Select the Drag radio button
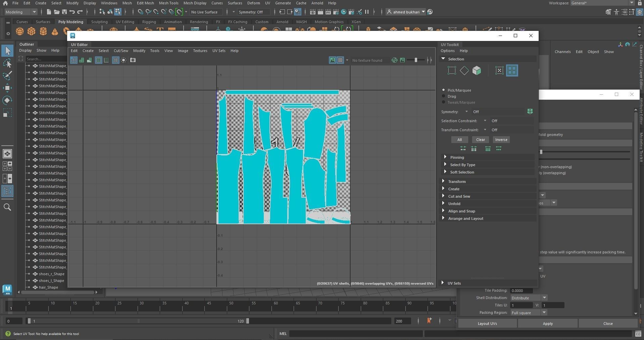644x340 pixels. tap(444, 96)
